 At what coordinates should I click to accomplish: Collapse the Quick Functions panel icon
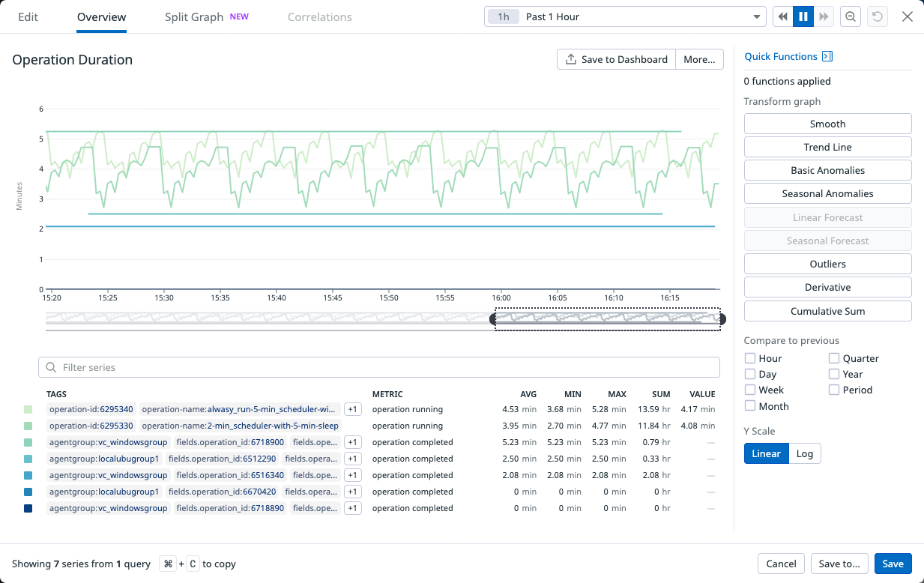pos(827,57)
